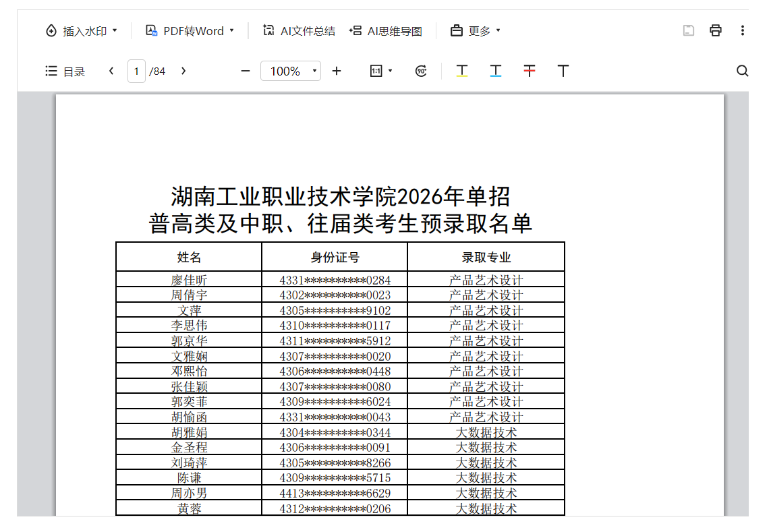
Task: Zoom out with the minus button
Action: point(246,71)
